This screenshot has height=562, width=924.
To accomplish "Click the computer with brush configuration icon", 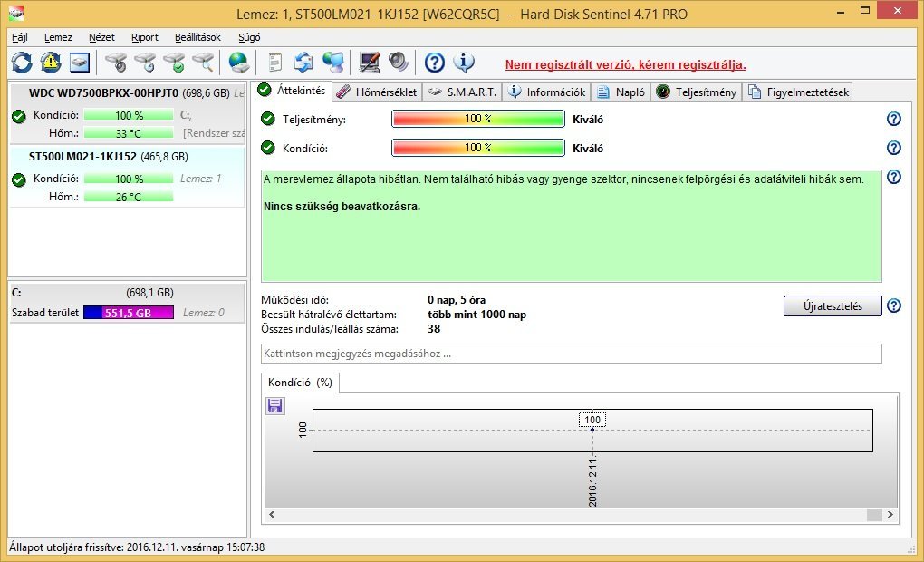I will tap(370, 63).
